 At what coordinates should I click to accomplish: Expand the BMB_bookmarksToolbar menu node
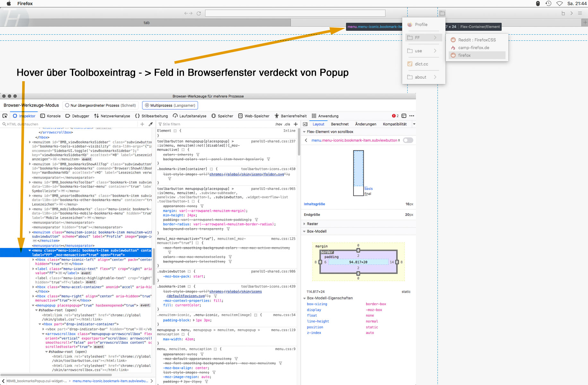30,182
